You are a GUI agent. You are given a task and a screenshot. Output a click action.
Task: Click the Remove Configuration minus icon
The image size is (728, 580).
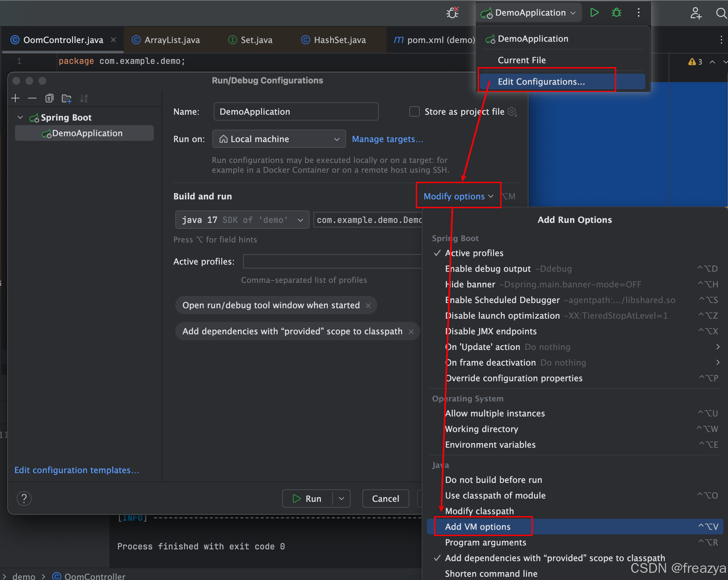[x=32, y=98]
